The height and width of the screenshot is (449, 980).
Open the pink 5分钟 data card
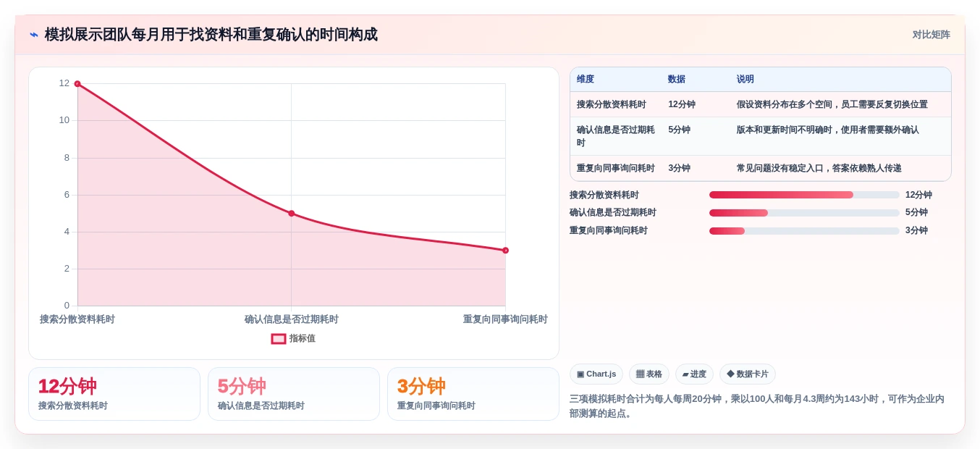point(294,394)
